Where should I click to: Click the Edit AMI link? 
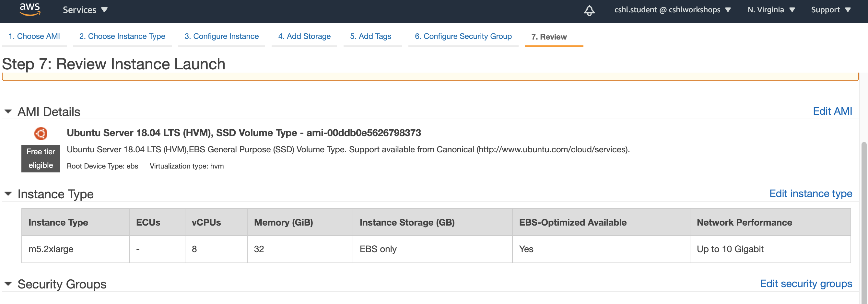tap(832, 111)
